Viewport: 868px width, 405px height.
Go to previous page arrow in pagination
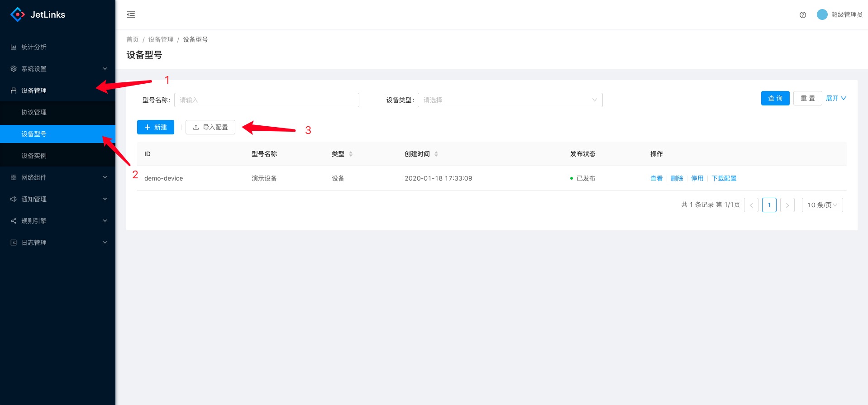[x=751, y=205]
